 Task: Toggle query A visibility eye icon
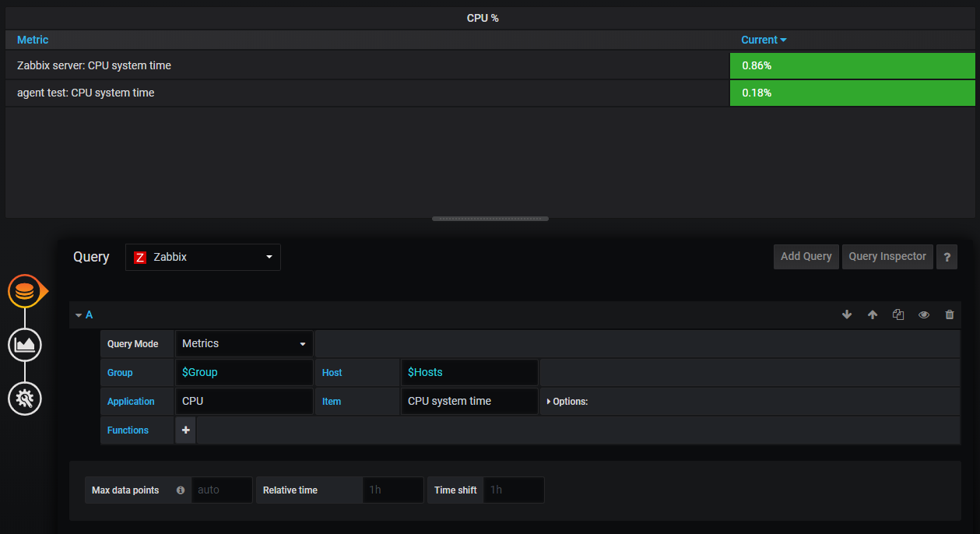point(924,314)
